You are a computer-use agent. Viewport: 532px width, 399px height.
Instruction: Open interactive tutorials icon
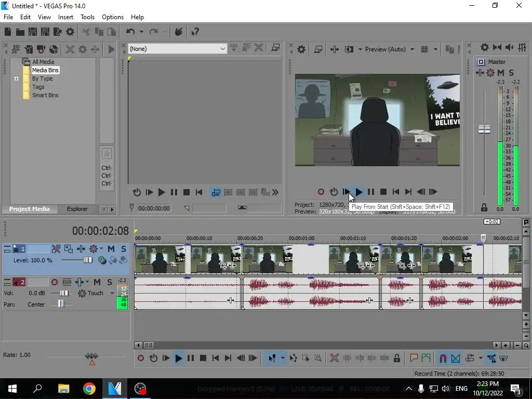click(x=179, y=32)
